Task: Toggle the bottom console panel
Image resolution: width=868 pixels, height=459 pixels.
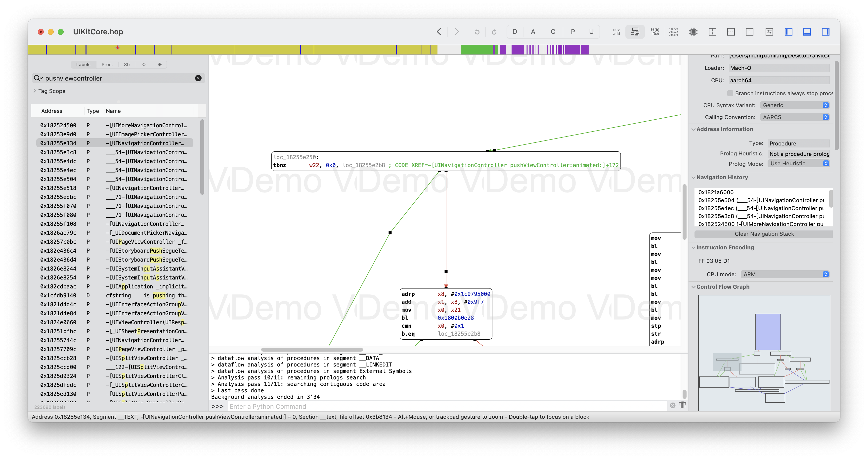Action: [807, 32]
